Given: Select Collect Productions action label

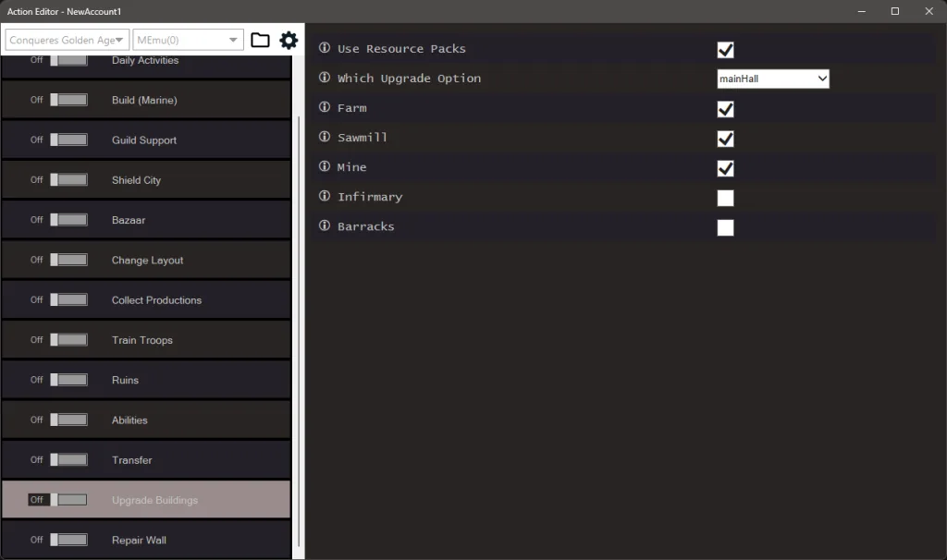Looking at the screenshot, I should [x=156, y=300].
